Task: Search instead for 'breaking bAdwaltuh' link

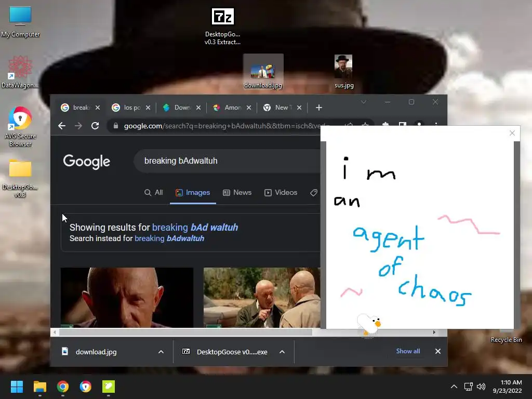Action: 169,238
